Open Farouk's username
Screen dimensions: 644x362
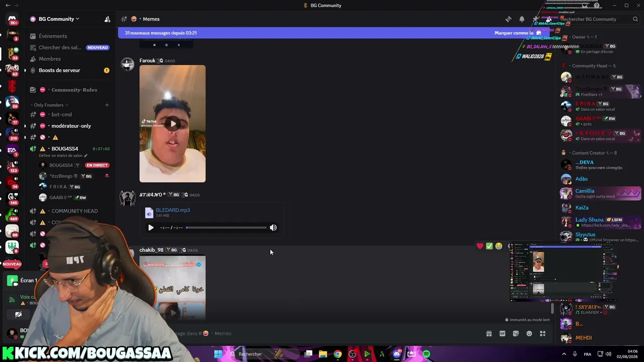[x=147, y=61]
